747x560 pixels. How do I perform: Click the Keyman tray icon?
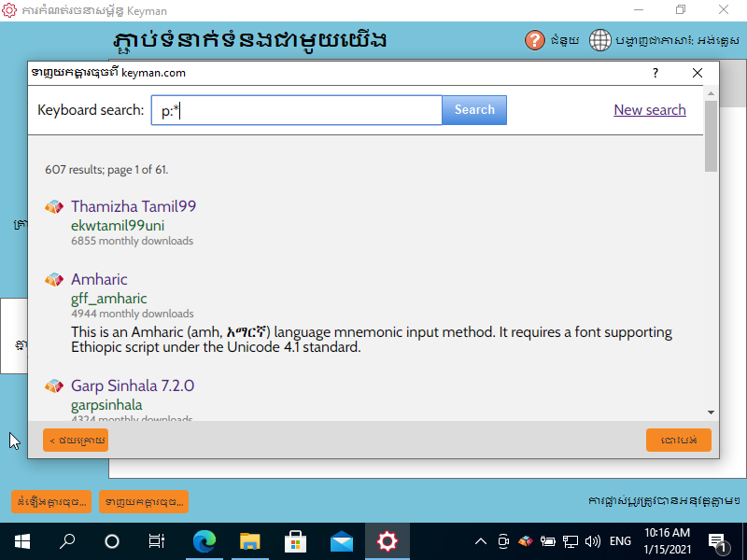526,541
